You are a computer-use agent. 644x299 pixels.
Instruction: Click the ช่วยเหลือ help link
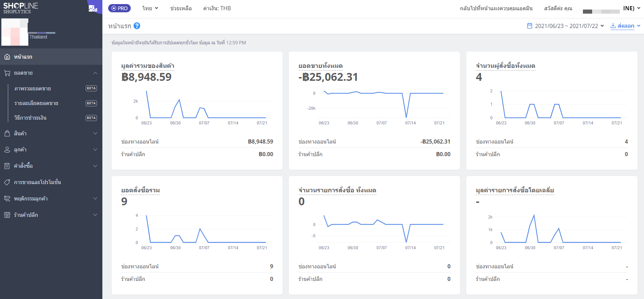click(181, 8)
